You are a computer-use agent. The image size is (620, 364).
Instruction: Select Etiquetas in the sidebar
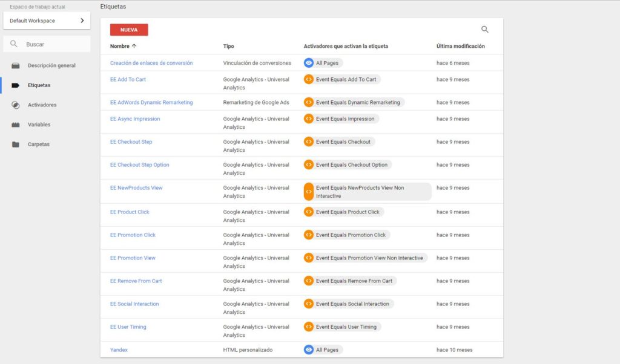39,85
